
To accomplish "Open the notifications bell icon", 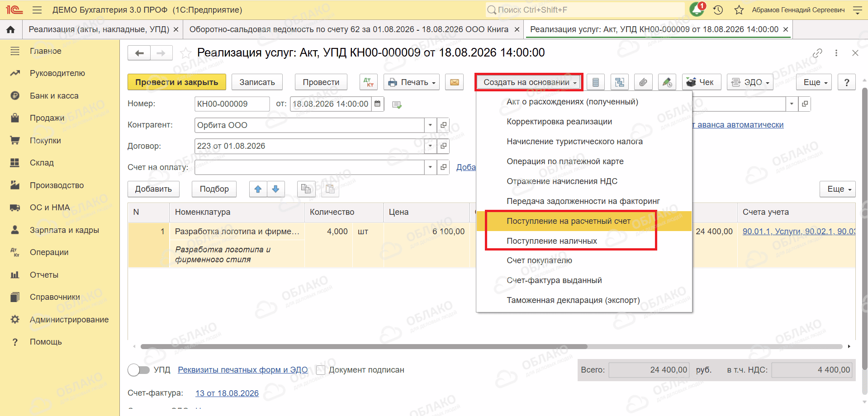I will (x=697, y=9).
